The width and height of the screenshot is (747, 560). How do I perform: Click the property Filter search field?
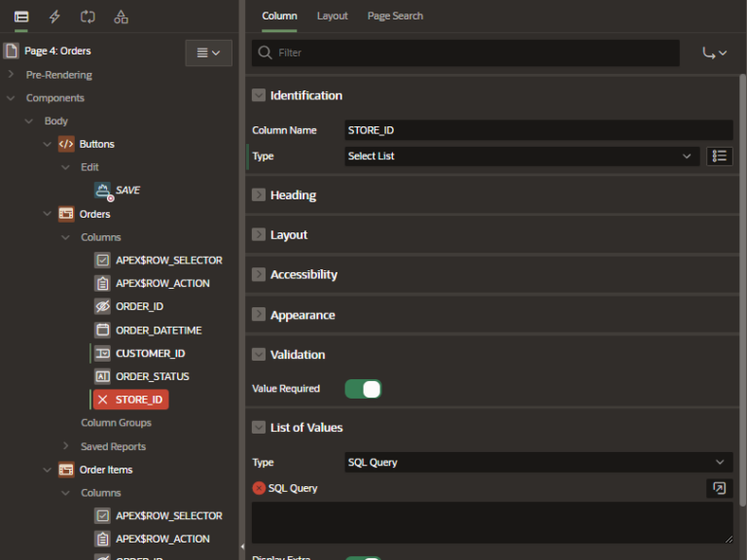467,52
